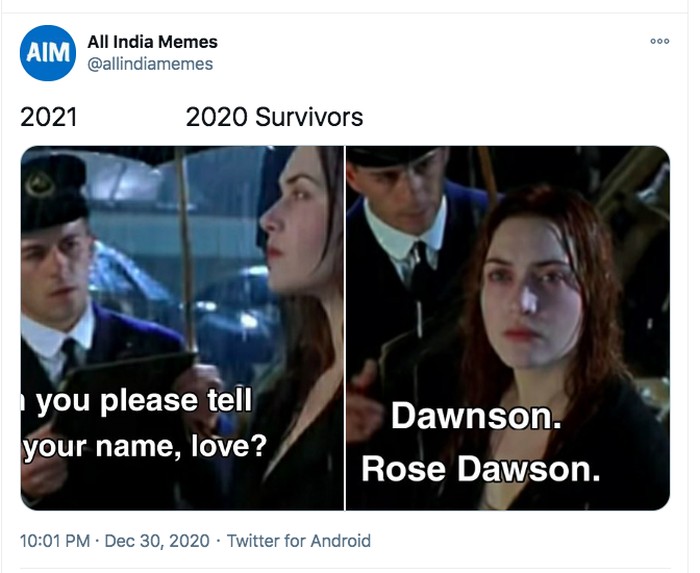Click the All India Memes display name
700x573 pixels.
tap(152, 42)
